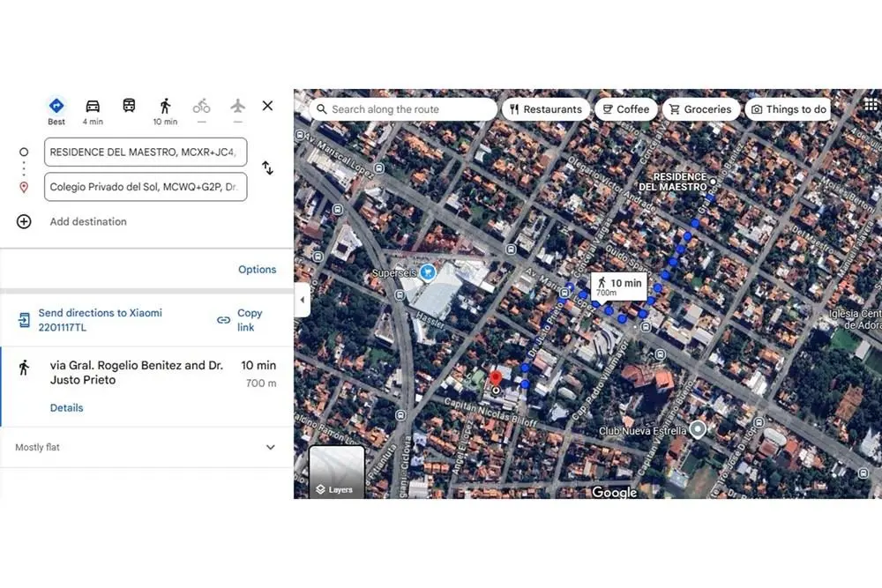Click Add destination
The image size is (882, 588).
(87, 222)
